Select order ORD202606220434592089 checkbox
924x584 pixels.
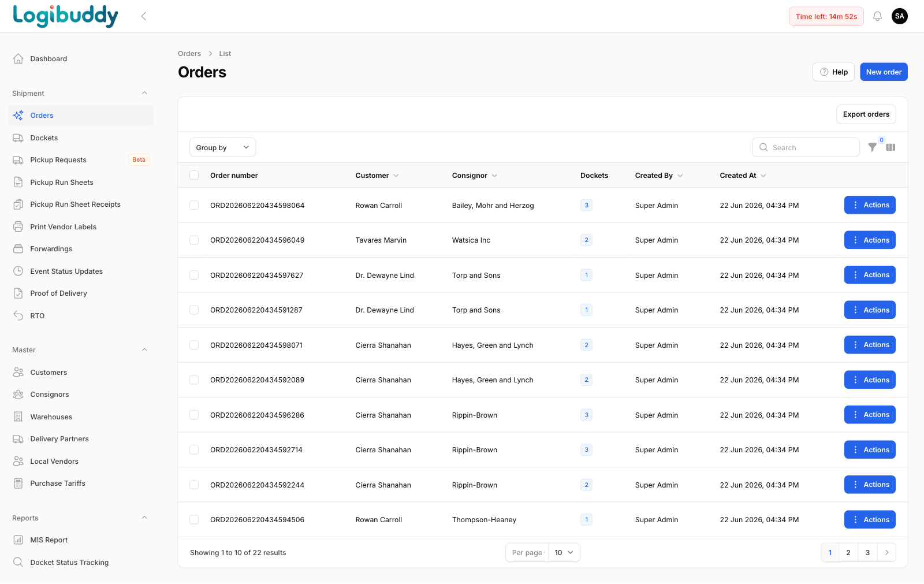pos(194,380)
